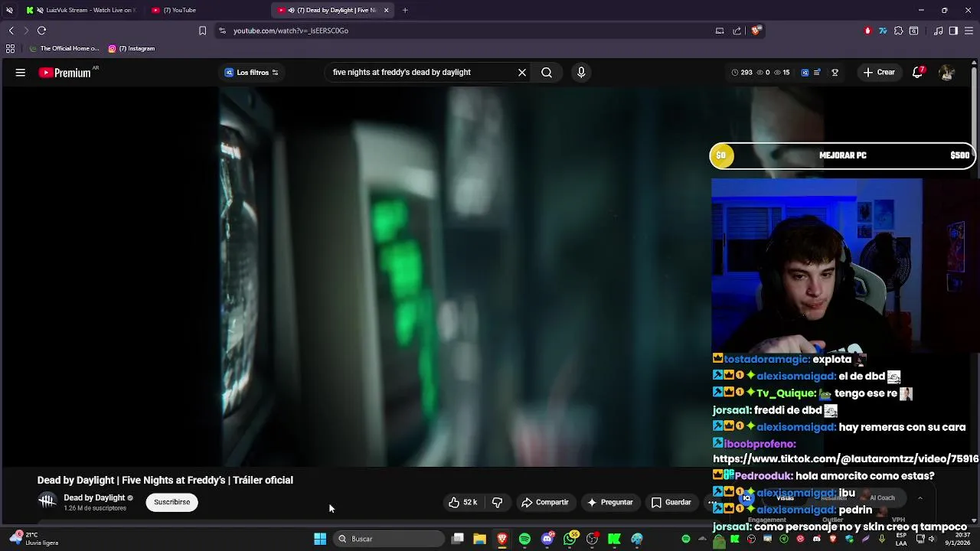
Task: Click chat username tostadoramagic
Action: coord(766,359)
